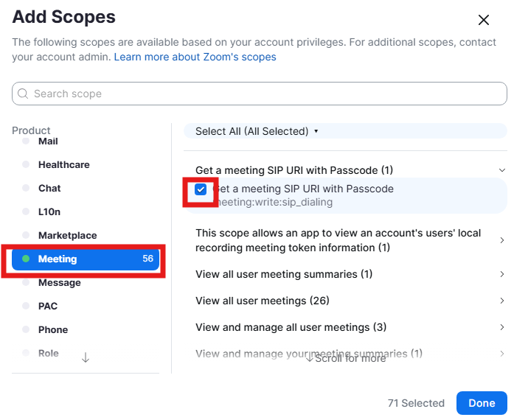The image size is (514, 420).
Task: Open the Select All dropdown
Action: (x=257, y=131)
